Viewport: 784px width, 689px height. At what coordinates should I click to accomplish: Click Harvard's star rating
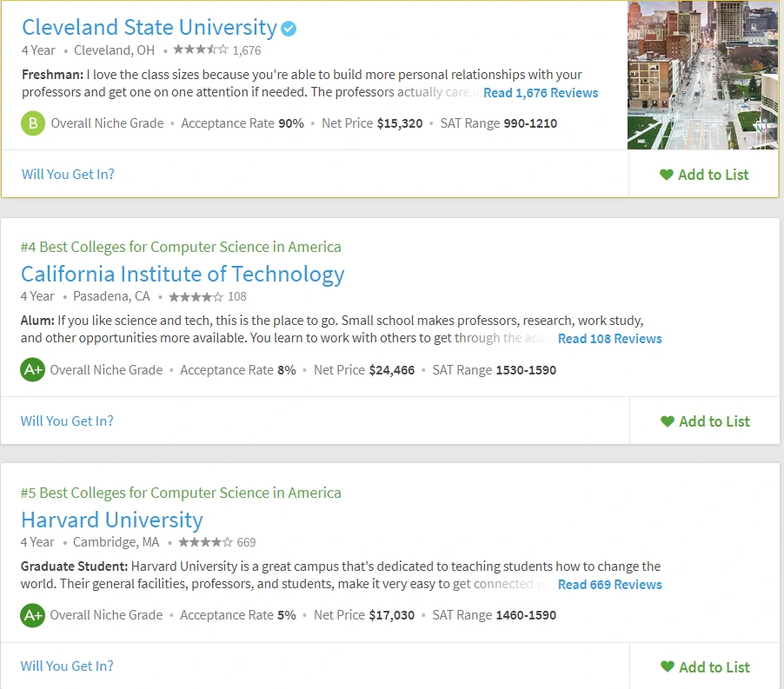point(205,542)
